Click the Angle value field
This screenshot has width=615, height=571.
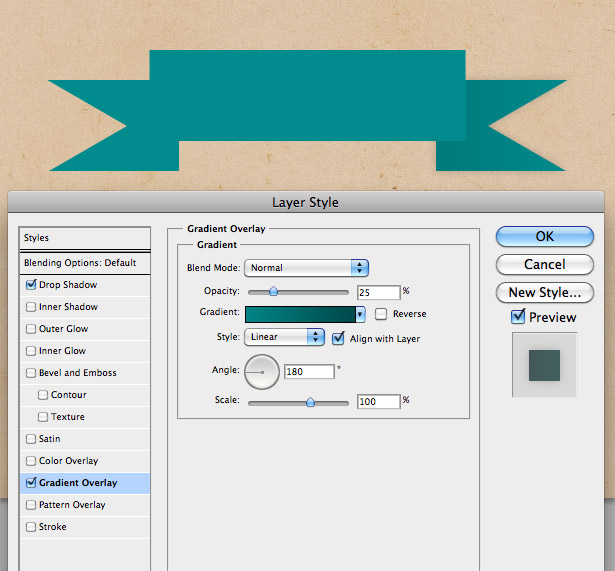pyautogui.click(x=309, y=371)
